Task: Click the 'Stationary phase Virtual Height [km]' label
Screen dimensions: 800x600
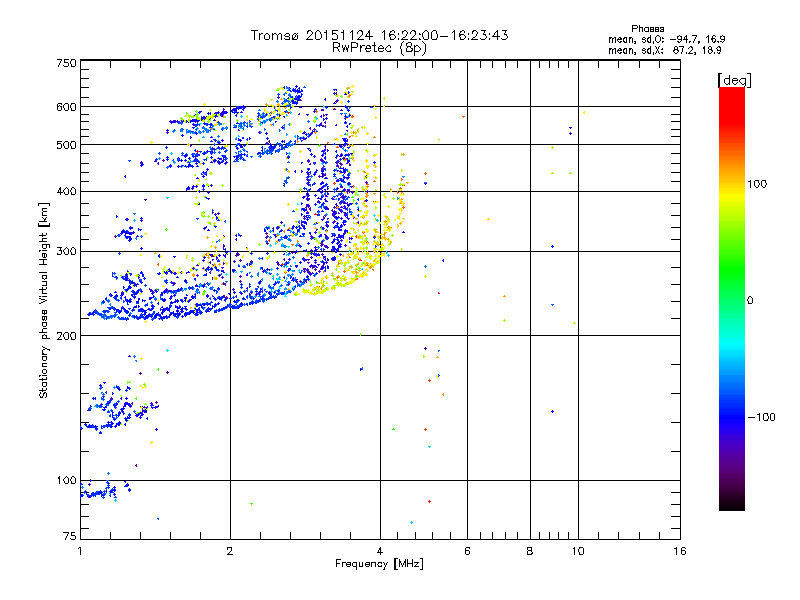Action: tap(44, 300)
